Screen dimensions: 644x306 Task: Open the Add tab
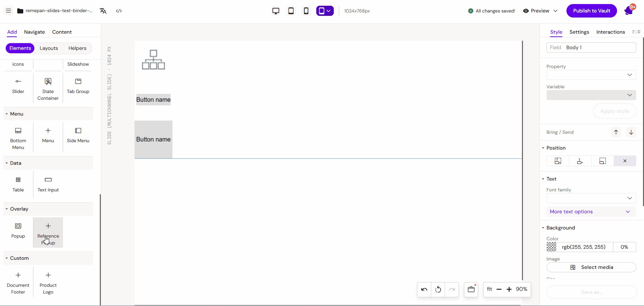[x=12, y=32]
